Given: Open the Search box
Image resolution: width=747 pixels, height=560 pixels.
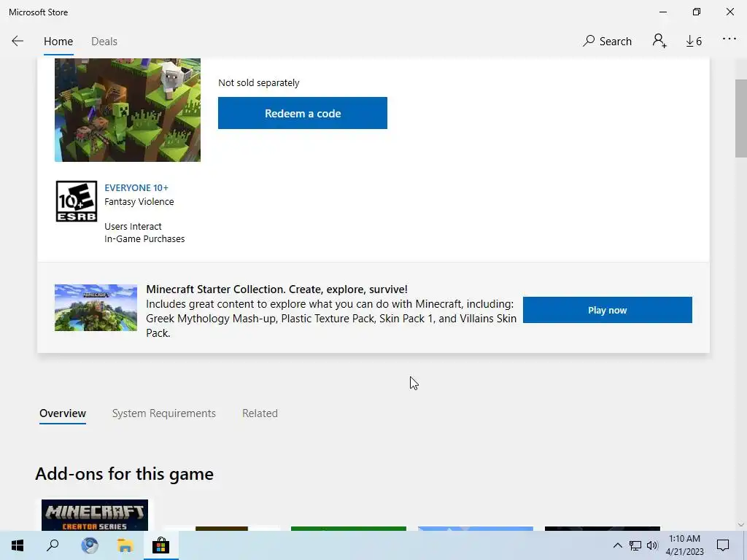Looking at the screenshot, I should [608, 41].
